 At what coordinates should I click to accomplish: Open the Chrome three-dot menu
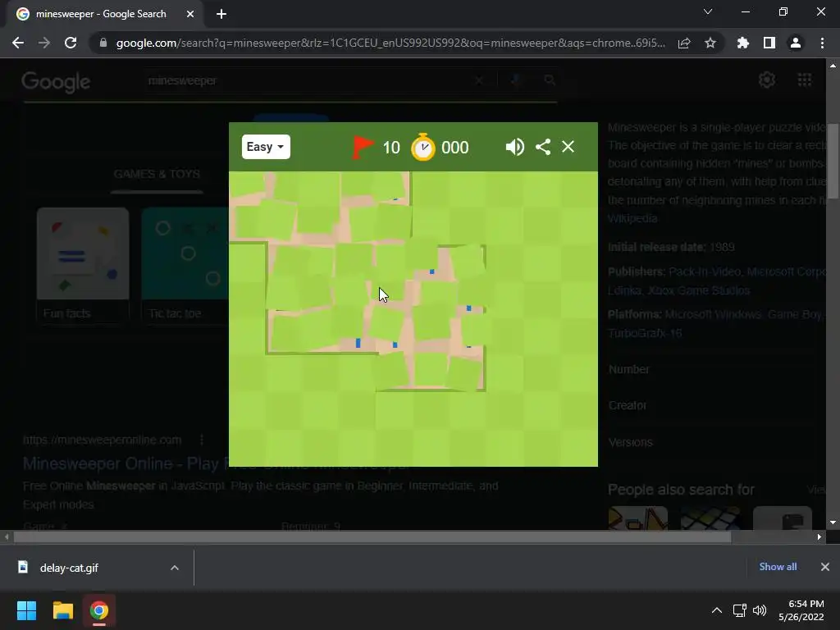click(x=822, y=43)
